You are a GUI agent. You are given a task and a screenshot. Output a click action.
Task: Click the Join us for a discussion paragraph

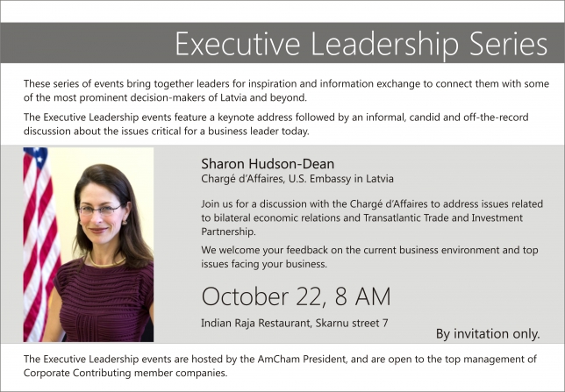[372, 217]
